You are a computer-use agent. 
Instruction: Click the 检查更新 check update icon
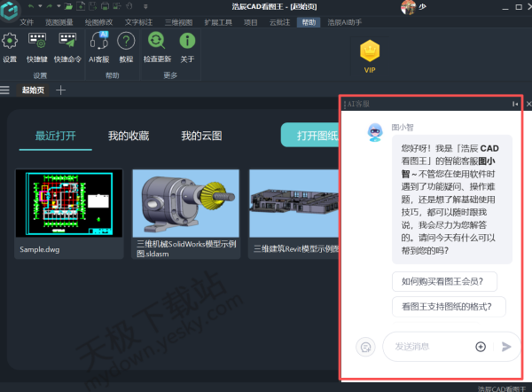click(157, 41)
